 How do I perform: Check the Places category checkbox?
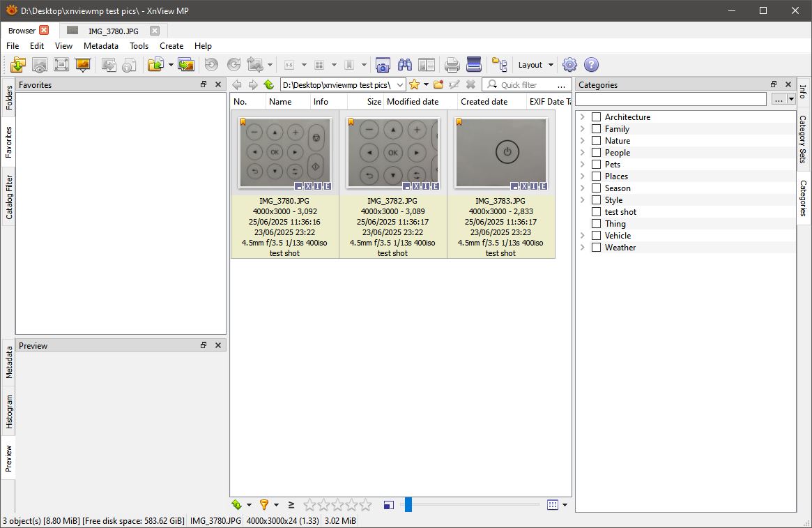click(x=596, y=176)
